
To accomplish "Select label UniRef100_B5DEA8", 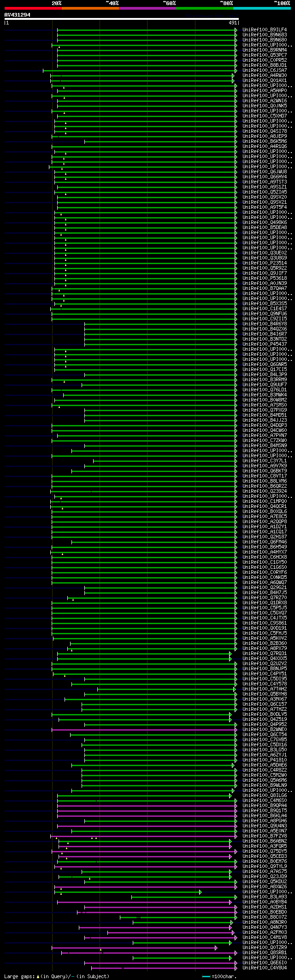I will [x=265, y=228].
